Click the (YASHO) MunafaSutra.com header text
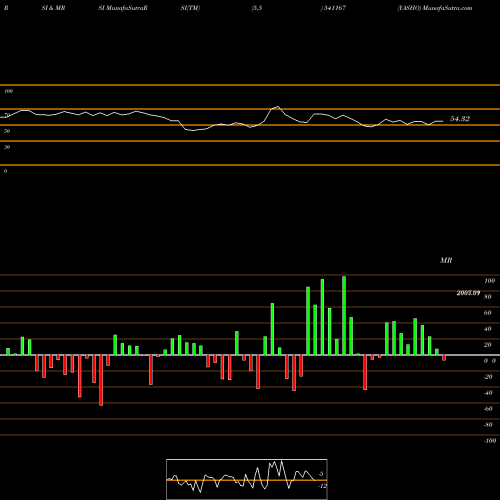The width and height of the screenshot is (500, 500). [x=435, y=8]
